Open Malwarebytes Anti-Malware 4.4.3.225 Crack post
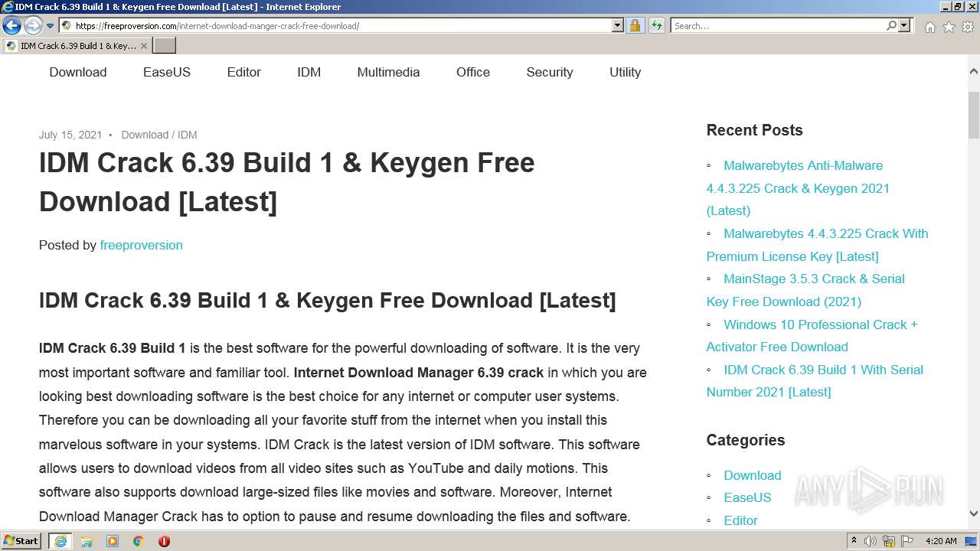 coord(798,188)
